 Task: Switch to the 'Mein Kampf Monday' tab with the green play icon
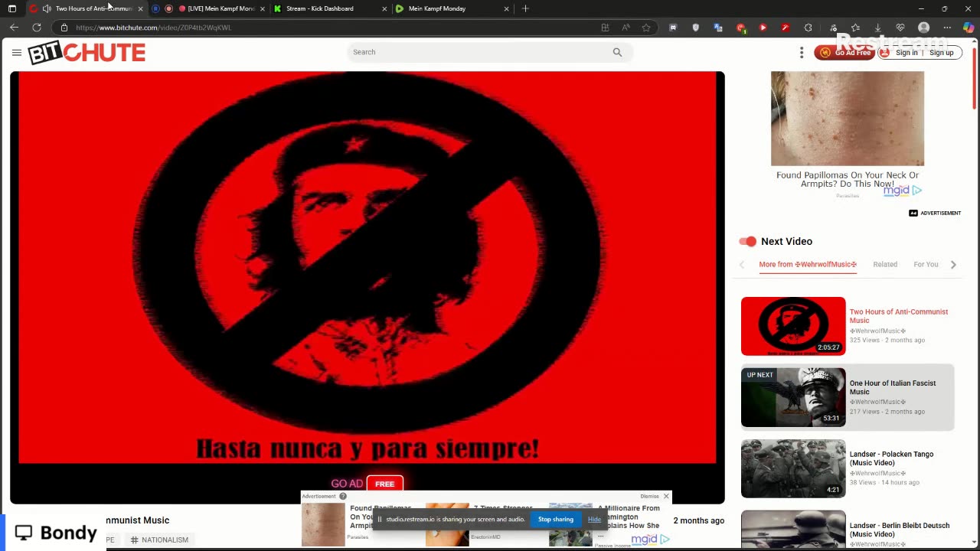tap(452, 8)
